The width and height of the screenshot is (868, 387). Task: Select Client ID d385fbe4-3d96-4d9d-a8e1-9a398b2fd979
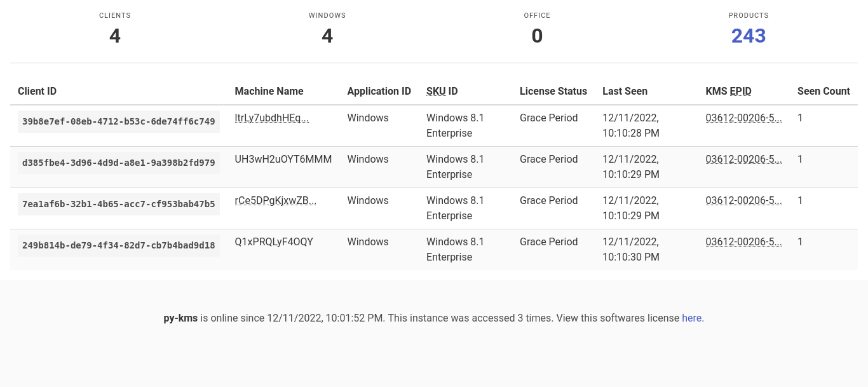point(118,162)
